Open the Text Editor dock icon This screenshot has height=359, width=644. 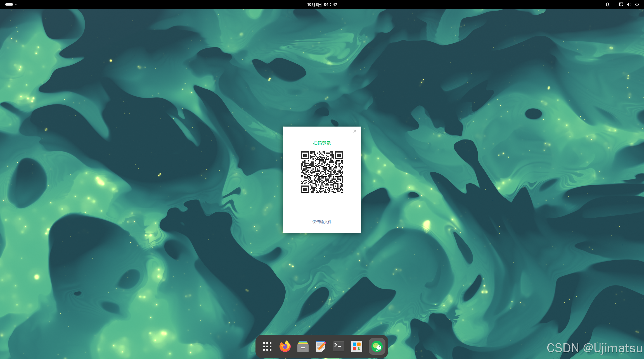click(x=321, y=346)
